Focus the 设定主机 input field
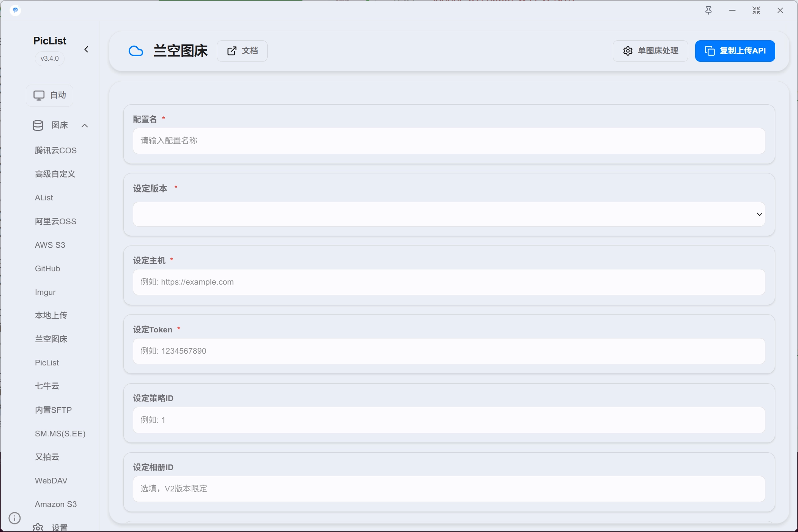This screenshot has width=798, height=532. pyautogui.click(x=449, y=282)
